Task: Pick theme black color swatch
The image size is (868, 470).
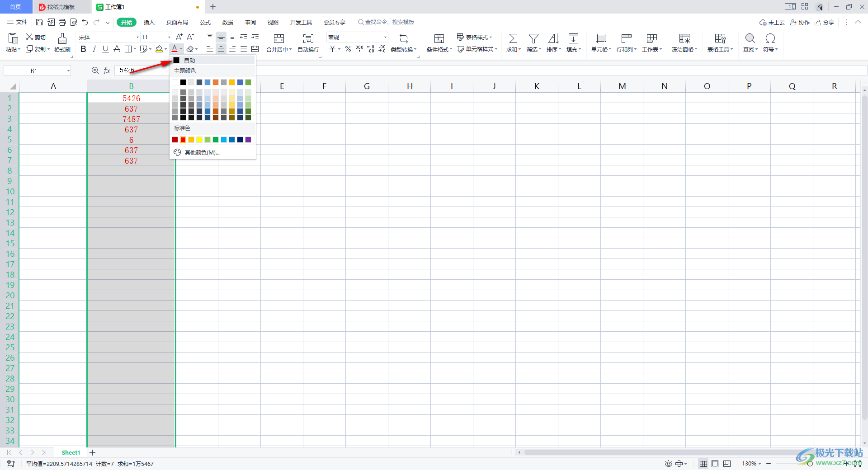Action: (x=183, y=82)
